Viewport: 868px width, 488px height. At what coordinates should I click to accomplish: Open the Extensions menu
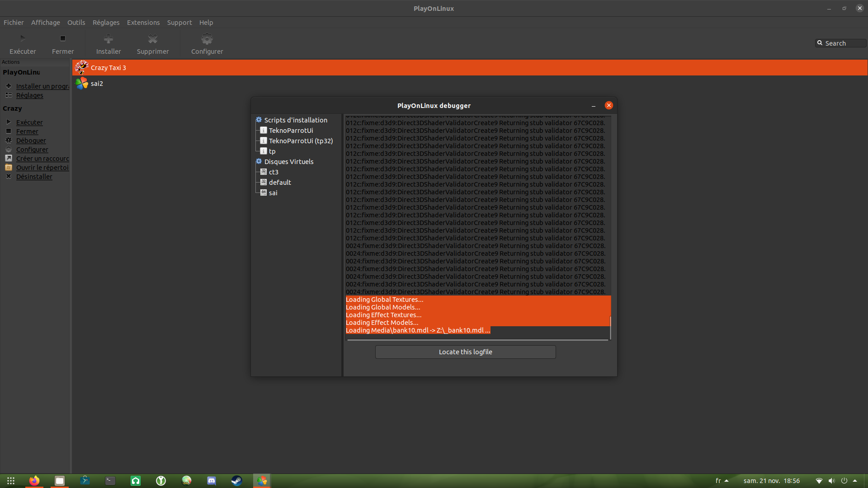pos(143,23)
